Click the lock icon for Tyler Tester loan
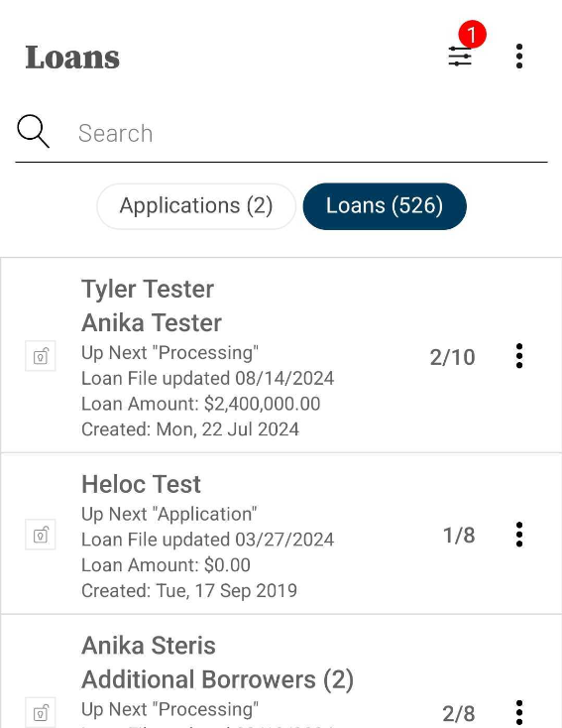The height and width of the screenshot is (728, 562). click(41, 356)
